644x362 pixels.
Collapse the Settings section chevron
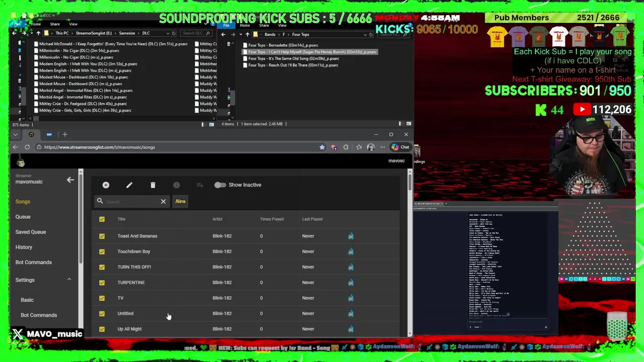[69, 280]
